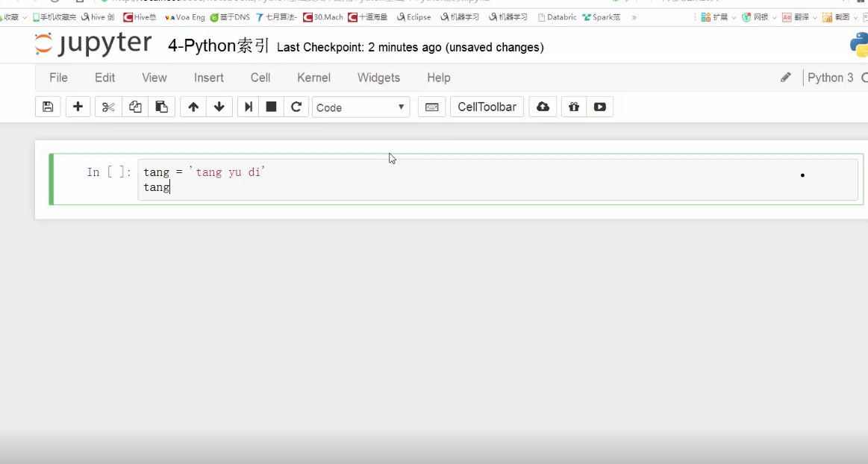Paste cells below icon
The image size is (868, 464).
(x=161, y=107)
